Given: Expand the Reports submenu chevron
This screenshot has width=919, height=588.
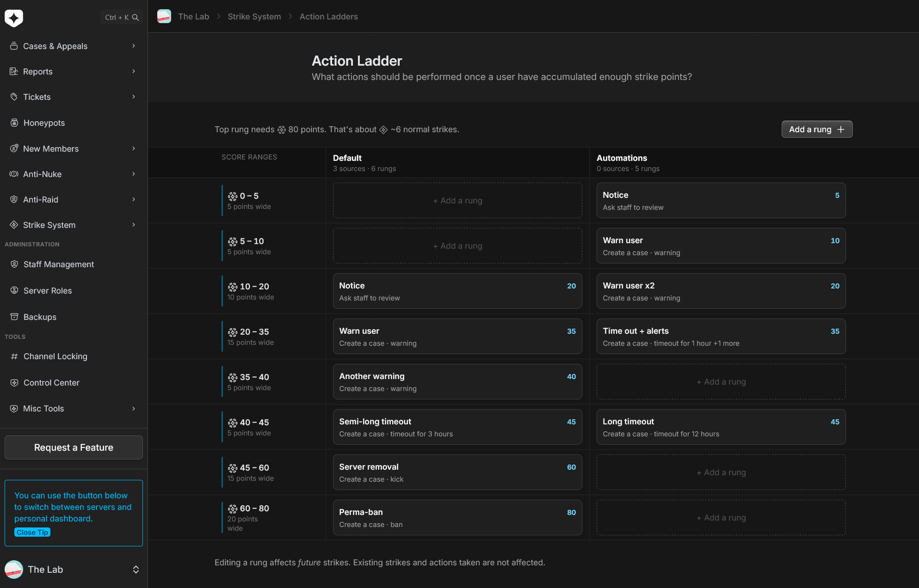Looking at the screenshot, I should coord(134,71).
